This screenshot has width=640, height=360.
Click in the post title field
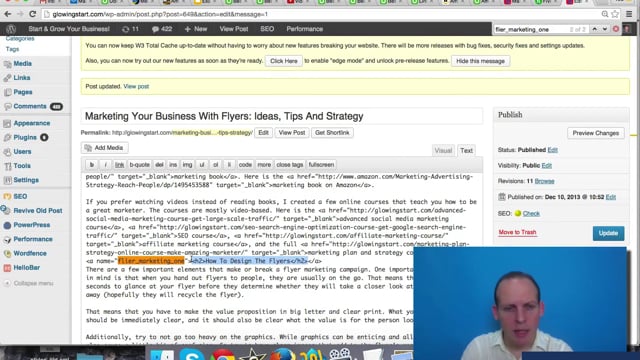(282, 116)
